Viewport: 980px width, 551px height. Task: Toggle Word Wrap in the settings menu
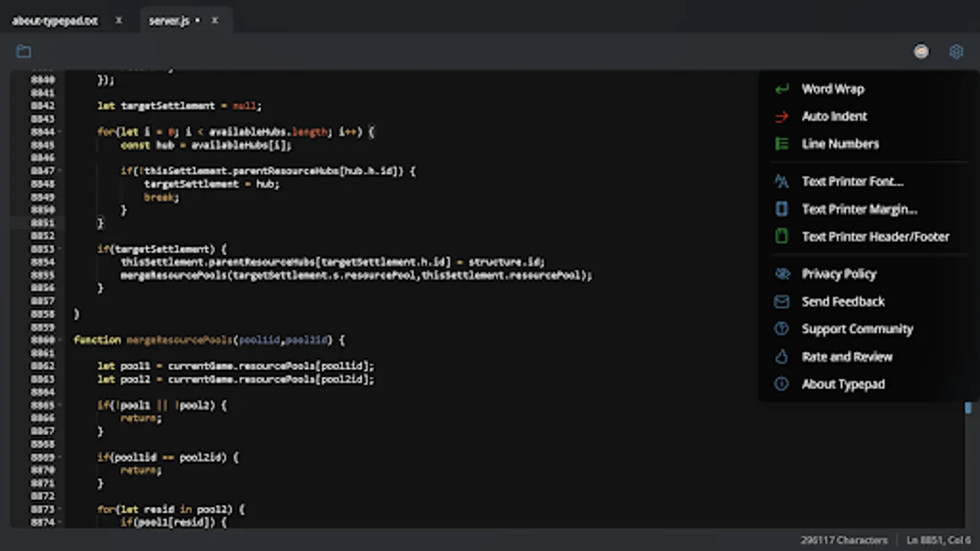[832, 89]
